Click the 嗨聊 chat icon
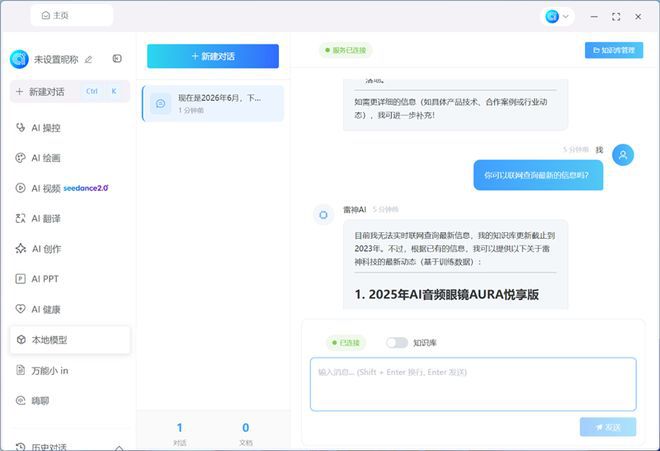This screenshot has width=660, height=451. (20, 400)
